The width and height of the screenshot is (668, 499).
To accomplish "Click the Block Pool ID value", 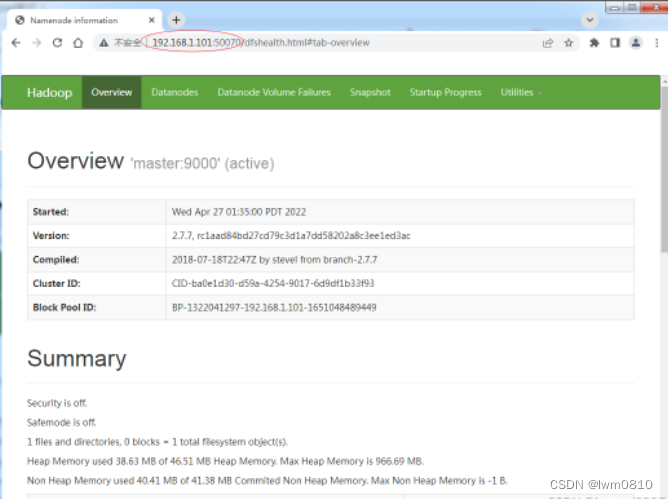I will pos(274,307).
